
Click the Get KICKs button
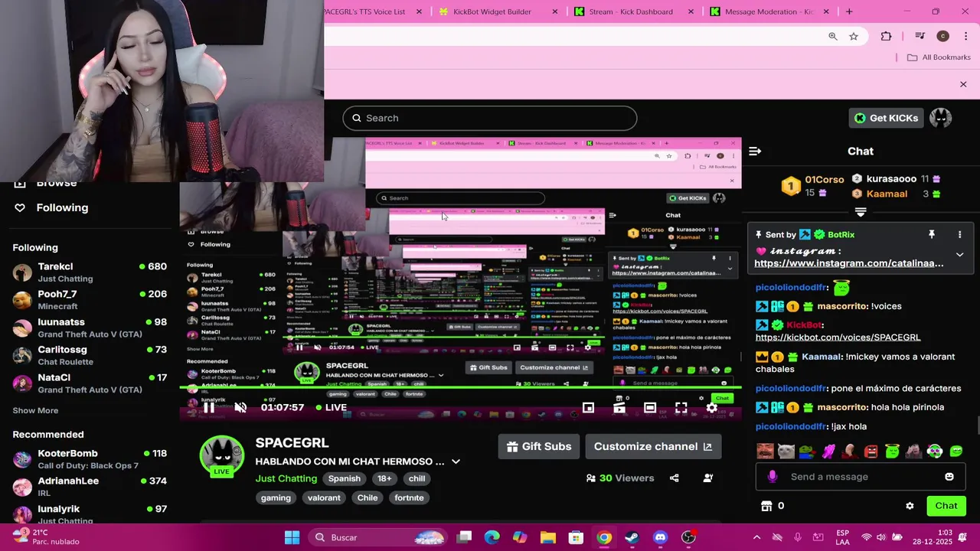pyautogui.click(x=885, y=118)
